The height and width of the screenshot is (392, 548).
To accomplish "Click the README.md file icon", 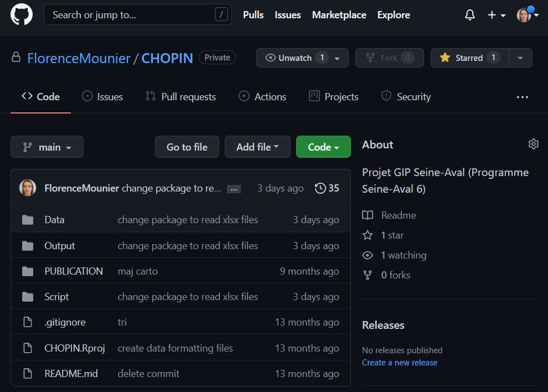I will [x=28, y=374].
